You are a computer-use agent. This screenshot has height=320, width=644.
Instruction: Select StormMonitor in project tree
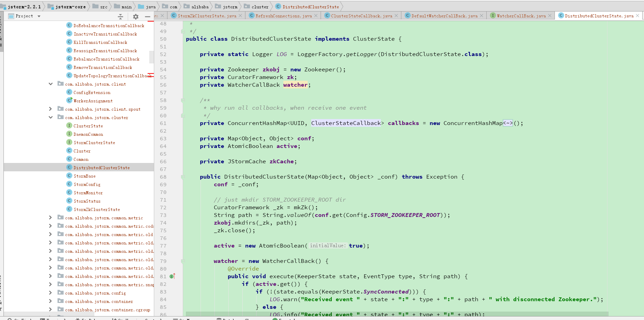click(x=88, y=193)
